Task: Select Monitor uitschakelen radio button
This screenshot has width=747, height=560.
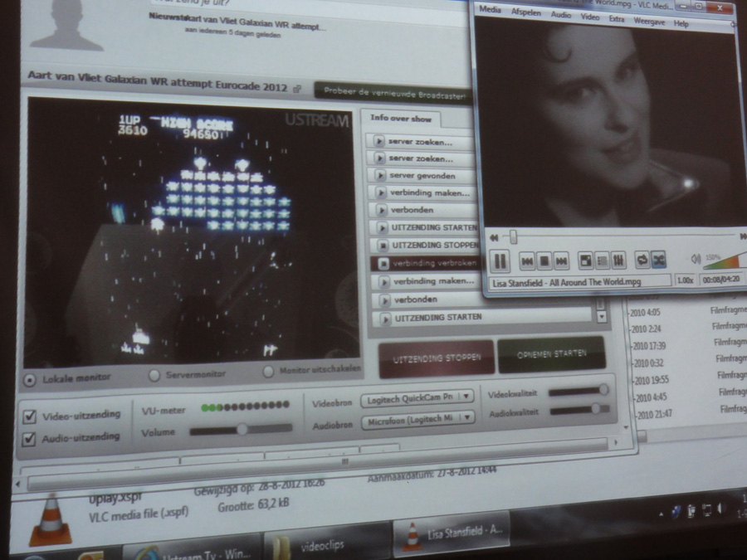Action: [x=268, y=372]
